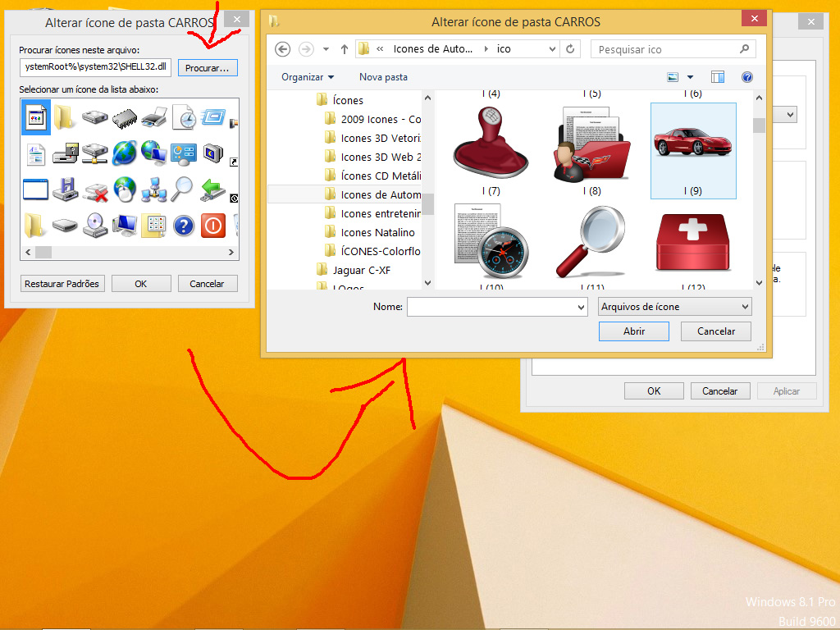Open the view options dropdown arrow
The width and height of the screenshot is (840, 630).
(690, 77)
